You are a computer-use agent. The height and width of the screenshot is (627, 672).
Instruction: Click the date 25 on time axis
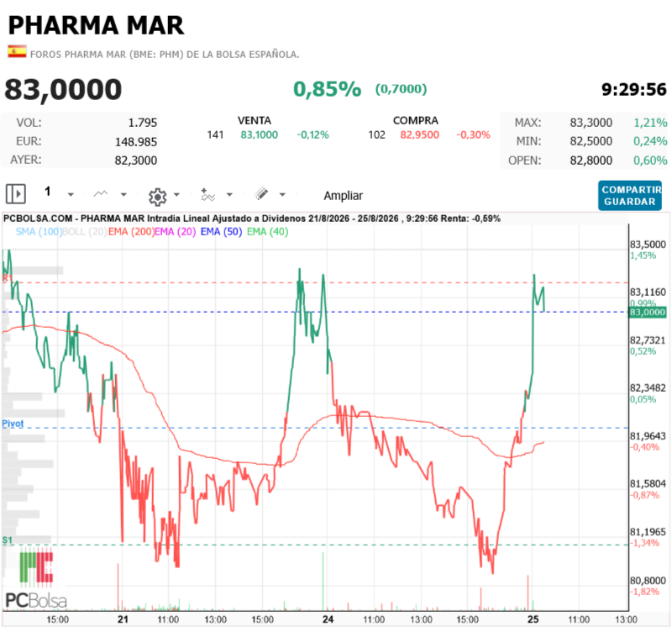[533, 619]
